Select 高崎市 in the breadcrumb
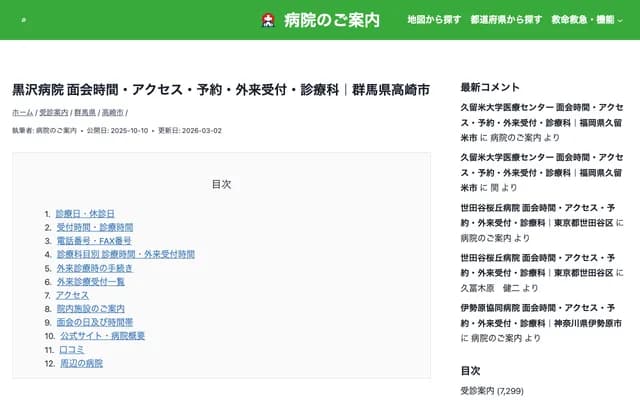 [x=112, y=113]
